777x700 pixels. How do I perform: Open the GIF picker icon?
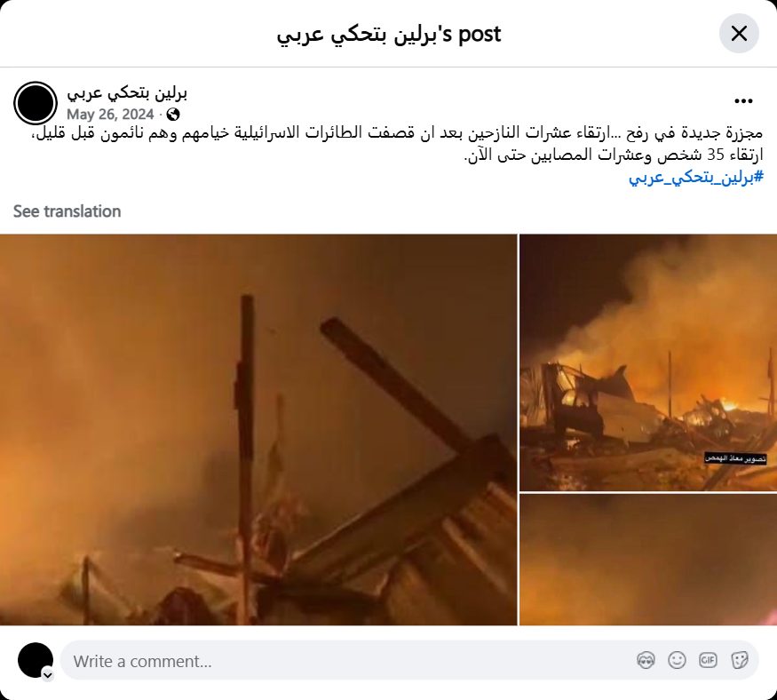708,660
